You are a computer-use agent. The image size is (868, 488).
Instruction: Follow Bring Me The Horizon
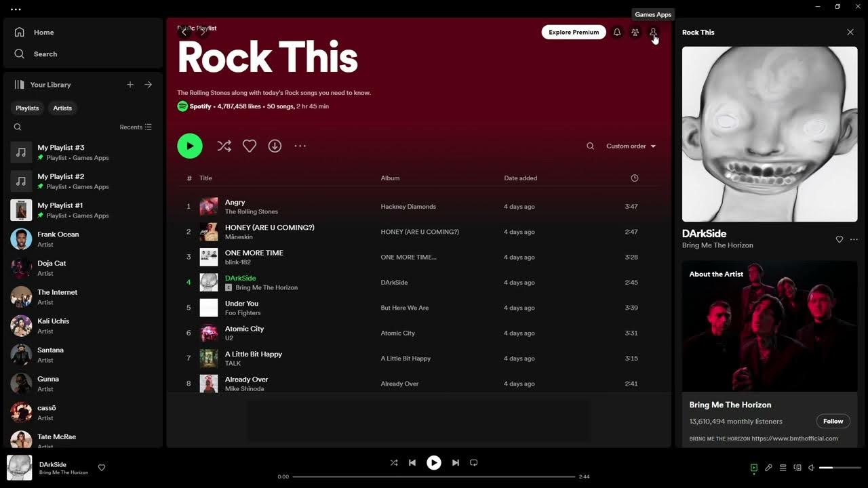tap(833, 421)
